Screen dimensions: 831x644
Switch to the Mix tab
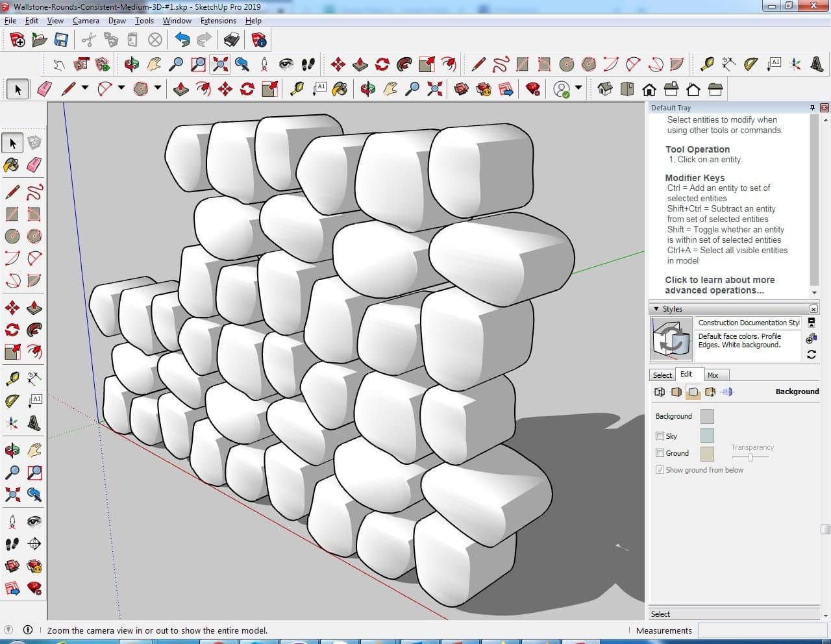coord(713,375)
